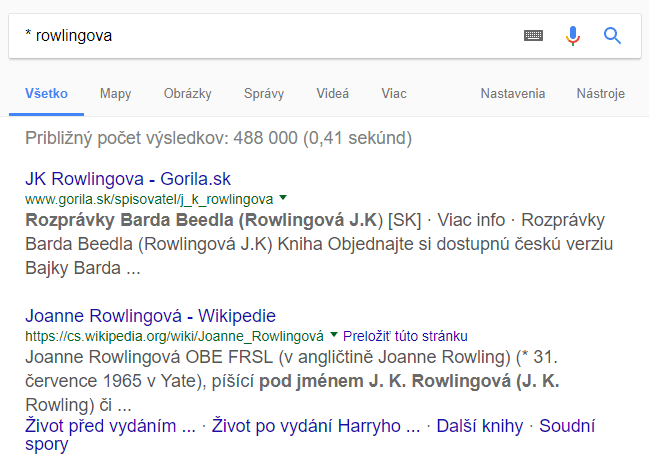
Task: Open the 'Soudní spory' sitelink
Action: pos(567,426)
